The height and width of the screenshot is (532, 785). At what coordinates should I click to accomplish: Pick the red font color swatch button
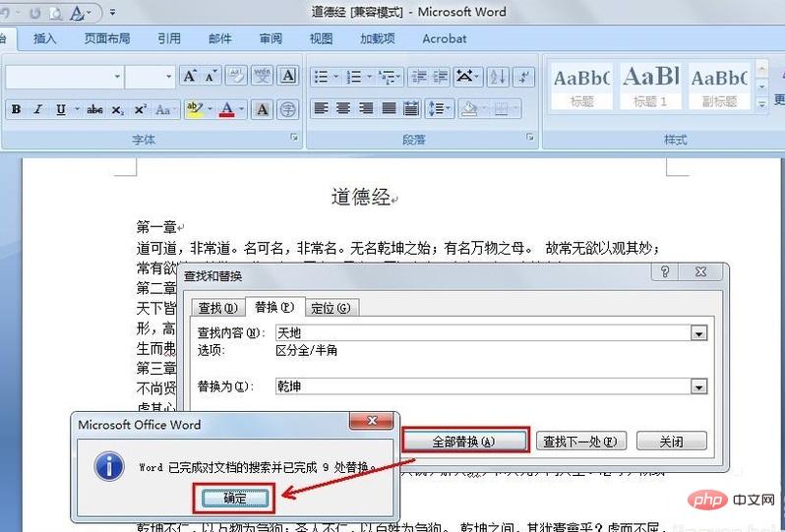tap(227, 110)
